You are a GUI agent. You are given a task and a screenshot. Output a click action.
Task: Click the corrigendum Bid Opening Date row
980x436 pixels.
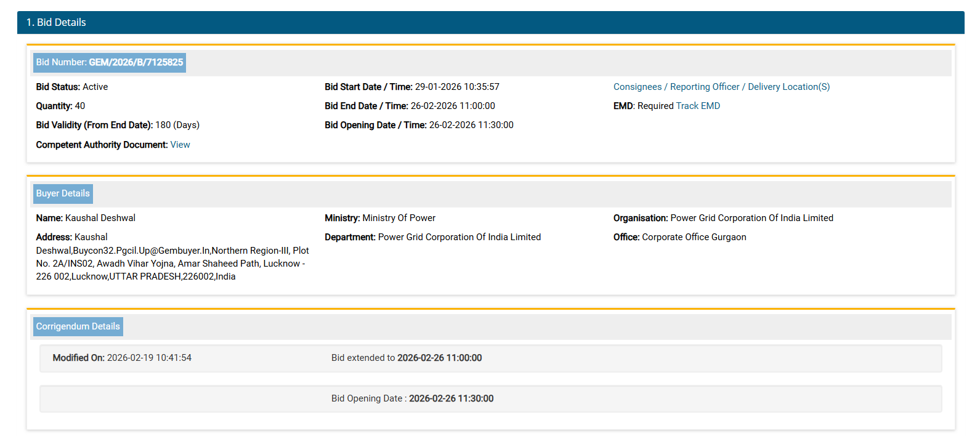pos(490,399)
